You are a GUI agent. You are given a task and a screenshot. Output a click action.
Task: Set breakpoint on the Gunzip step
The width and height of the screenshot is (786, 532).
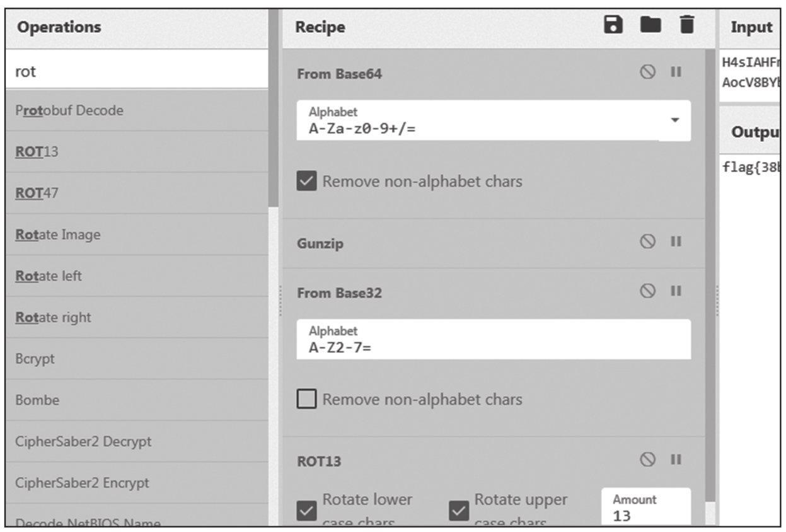pyautogui.click(x=676, y=242)
